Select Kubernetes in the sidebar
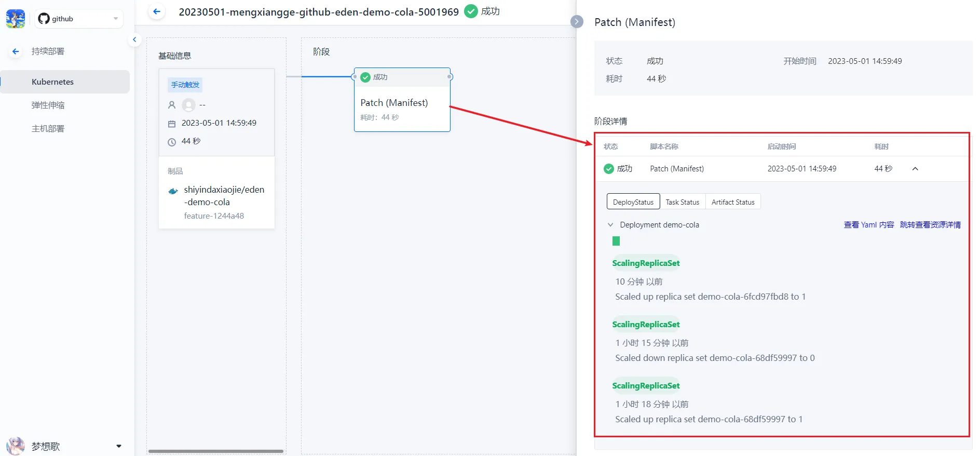 65,82
